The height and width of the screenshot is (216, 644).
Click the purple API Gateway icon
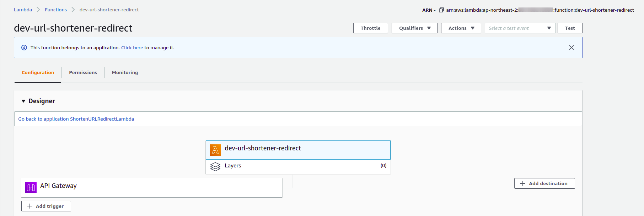(31, 187)
